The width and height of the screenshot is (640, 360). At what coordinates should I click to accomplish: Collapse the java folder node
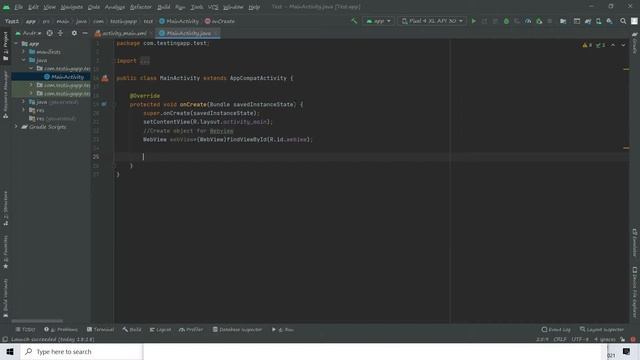point(24,60)
